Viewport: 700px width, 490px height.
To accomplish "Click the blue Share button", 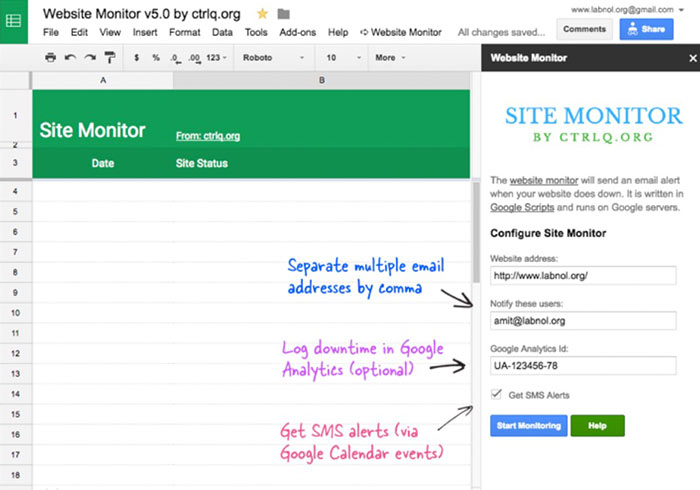I will 646,29.
